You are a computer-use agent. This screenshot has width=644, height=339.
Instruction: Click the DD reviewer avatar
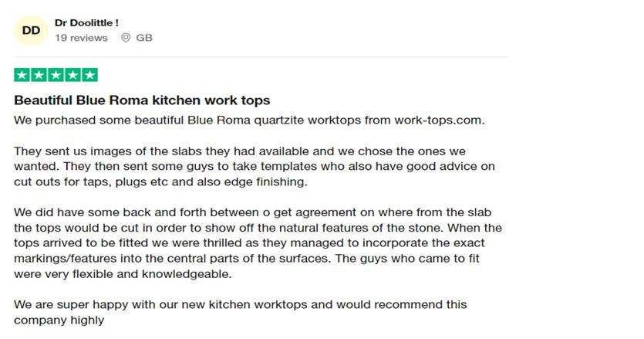pos(31,31)
